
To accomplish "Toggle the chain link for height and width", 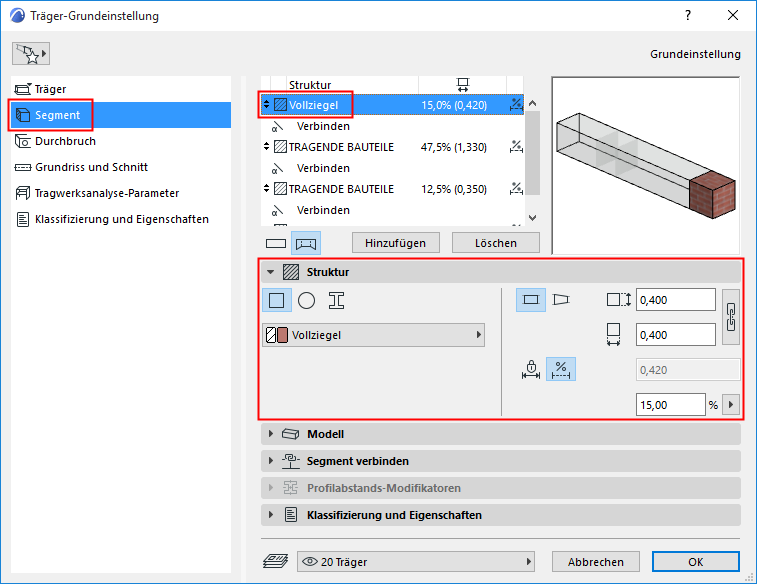I will pos(731,317).
